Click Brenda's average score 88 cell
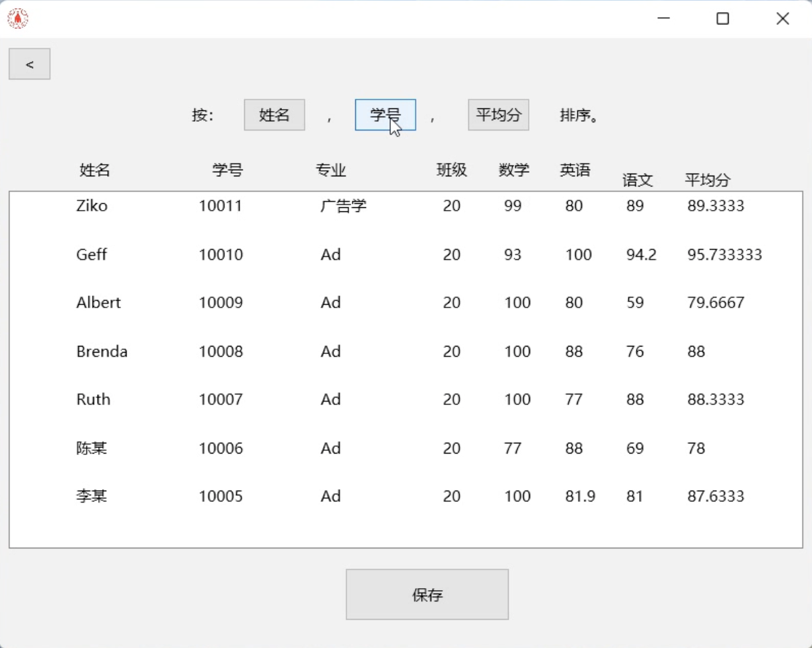This screenshot has width=812, height=648. 696,351
